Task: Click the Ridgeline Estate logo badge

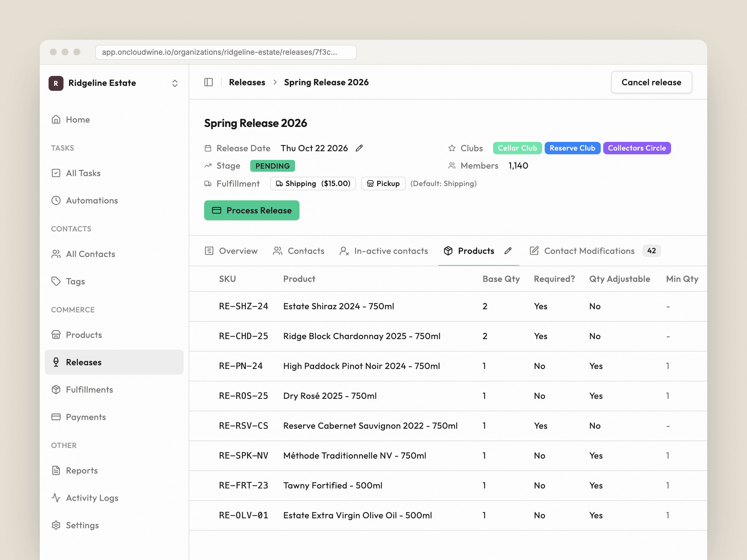Action: pyautogui.click(x=56, y=83)
